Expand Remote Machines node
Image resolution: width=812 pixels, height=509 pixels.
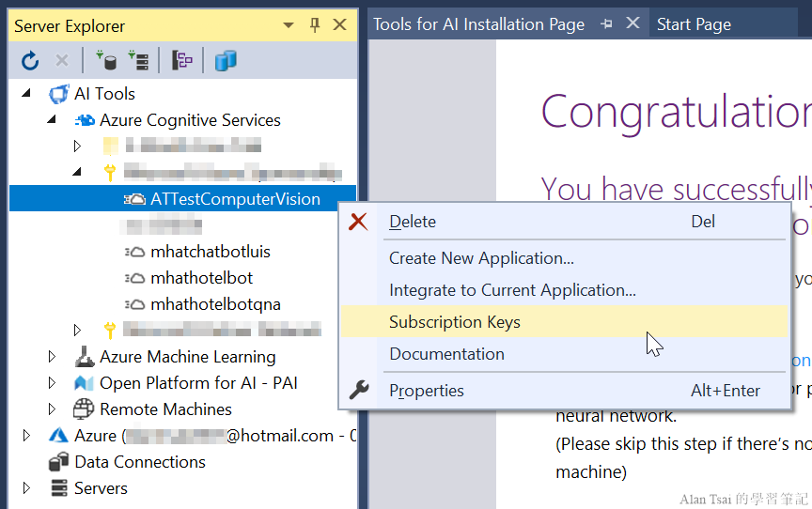tap(52, 409)
